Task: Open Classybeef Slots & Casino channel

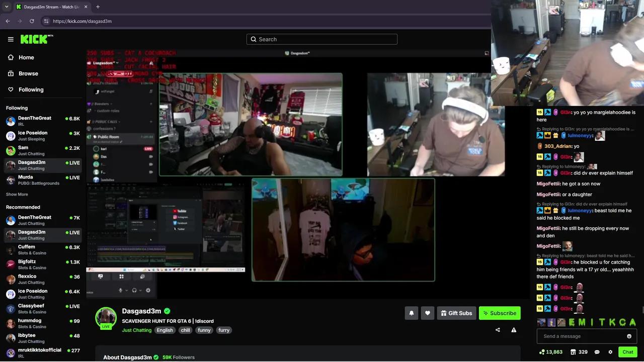Action: (43, 309)
